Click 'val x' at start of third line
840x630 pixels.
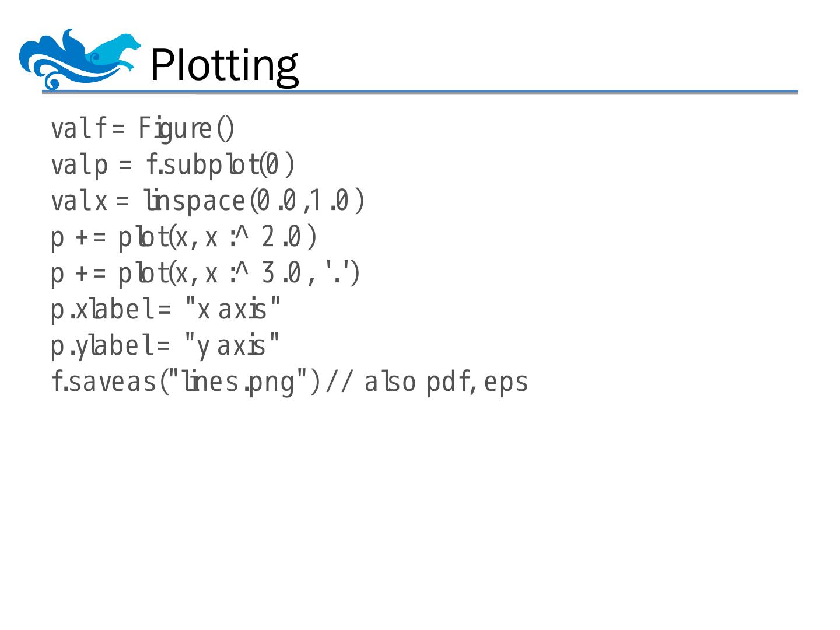tap(79, 202)
